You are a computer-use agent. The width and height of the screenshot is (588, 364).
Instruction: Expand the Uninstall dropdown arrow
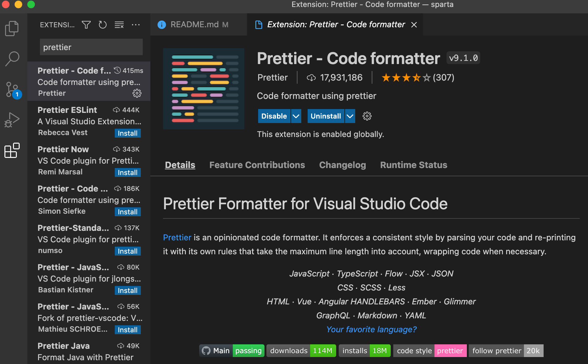[x=350, y=116]
